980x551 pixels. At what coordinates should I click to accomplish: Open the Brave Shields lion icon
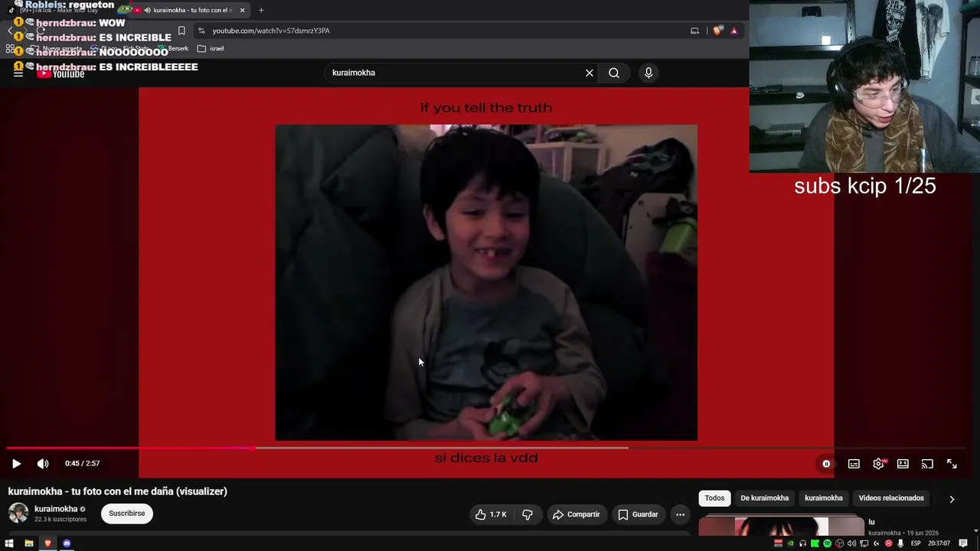717,31
